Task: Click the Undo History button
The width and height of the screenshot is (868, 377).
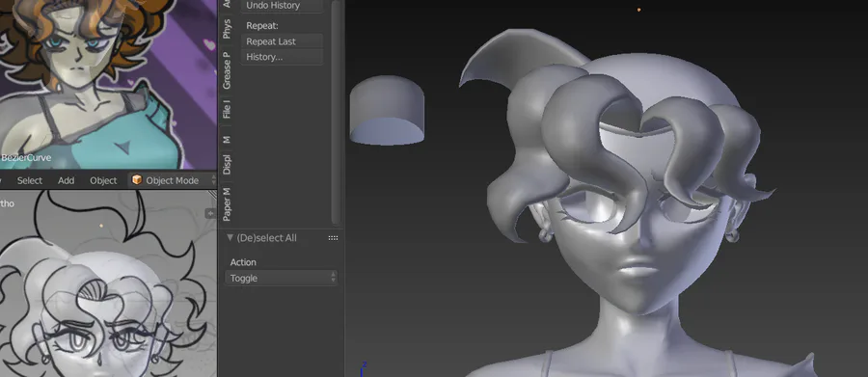Action: (x=283, y=6)
